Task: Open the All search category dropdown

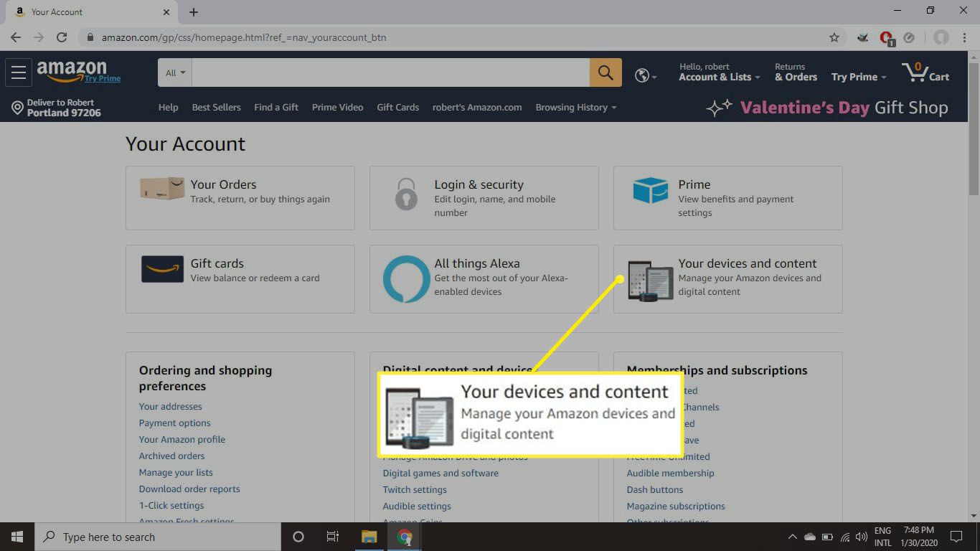Action: (x=175, y=72)
